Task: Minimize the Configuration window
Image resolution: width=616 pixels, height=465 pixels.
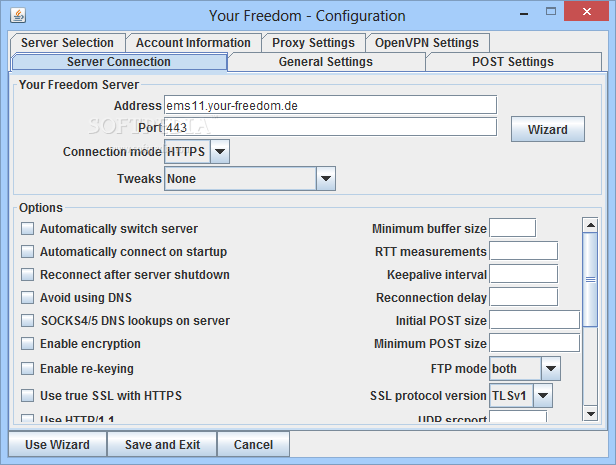Action: pyautogui.click(x=524, y=14)
